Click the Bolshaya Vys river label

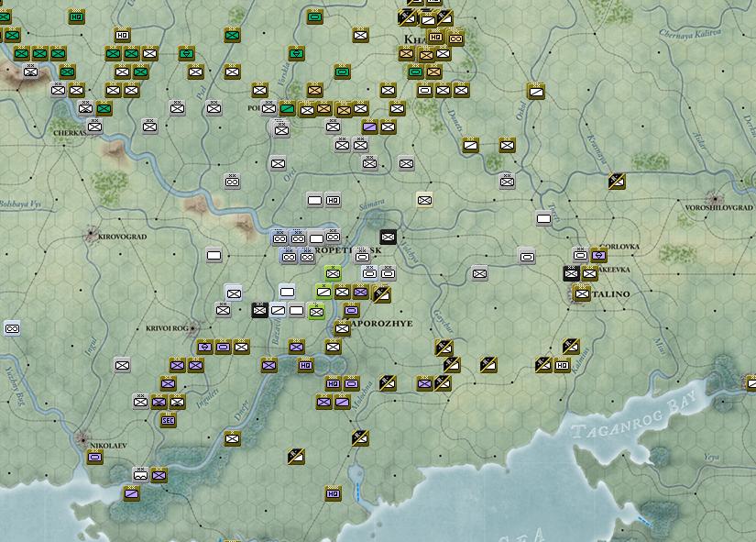coord(20,204)
